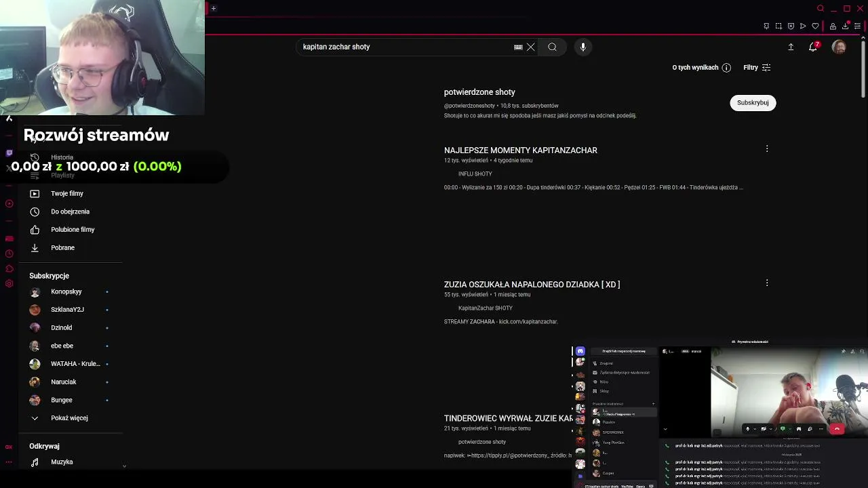Image resolution: width=868 pixels, height=488 pixels.
Task: Open the Bungee subscription
Action: click(x=61, y=401)
